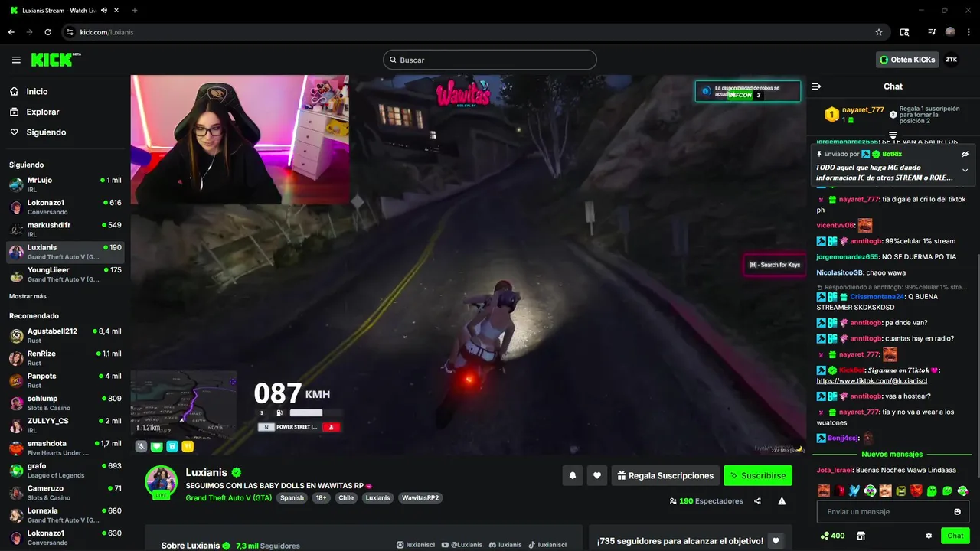Viewport: 980px width, 551px height.
Task: Toggle notifications bell for Luxianis
Action: (x=572, y=475)
